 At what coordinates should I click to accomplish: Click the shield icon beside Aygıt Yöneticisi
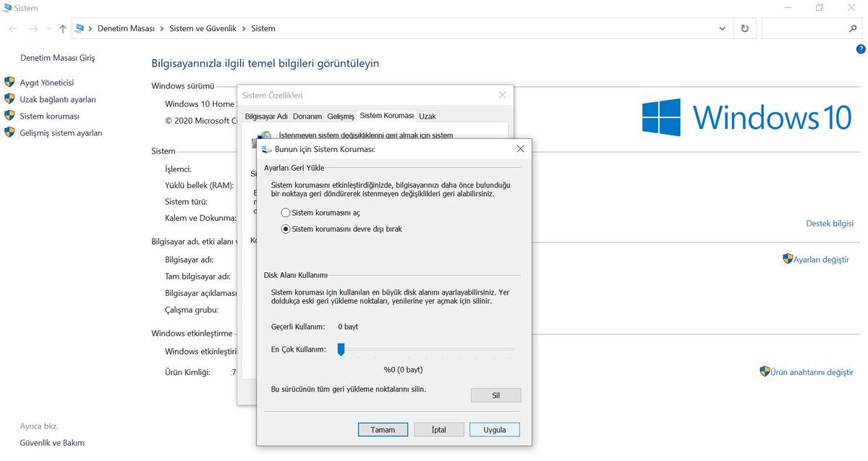pos(9,83)
